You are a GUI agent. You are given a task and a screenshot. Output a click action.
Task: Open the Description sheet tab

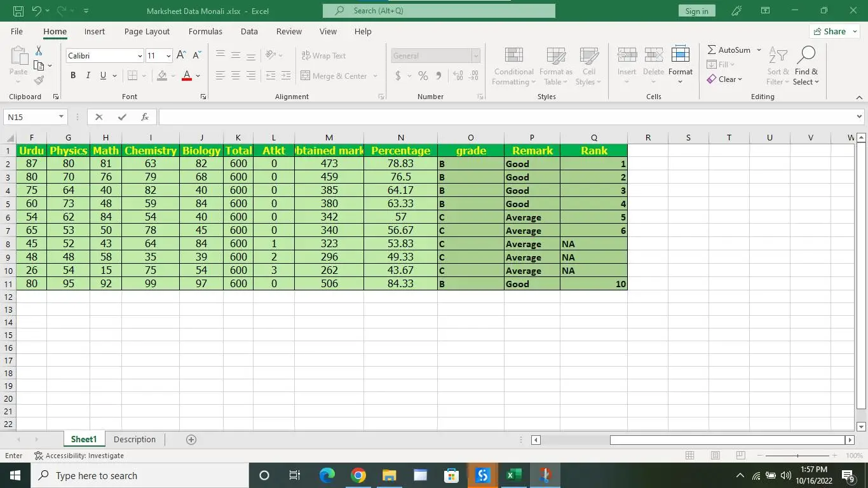tap(135, 440)
